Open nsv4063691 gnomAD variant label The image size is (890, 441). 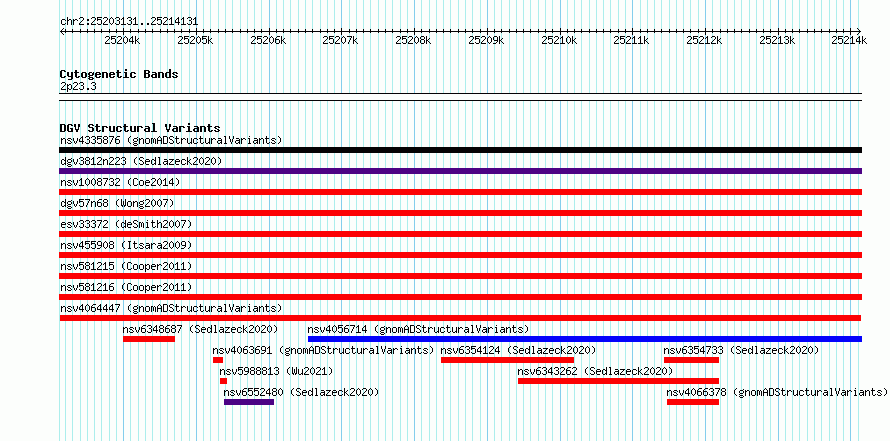pyautogui.click(x=323, y=350)
